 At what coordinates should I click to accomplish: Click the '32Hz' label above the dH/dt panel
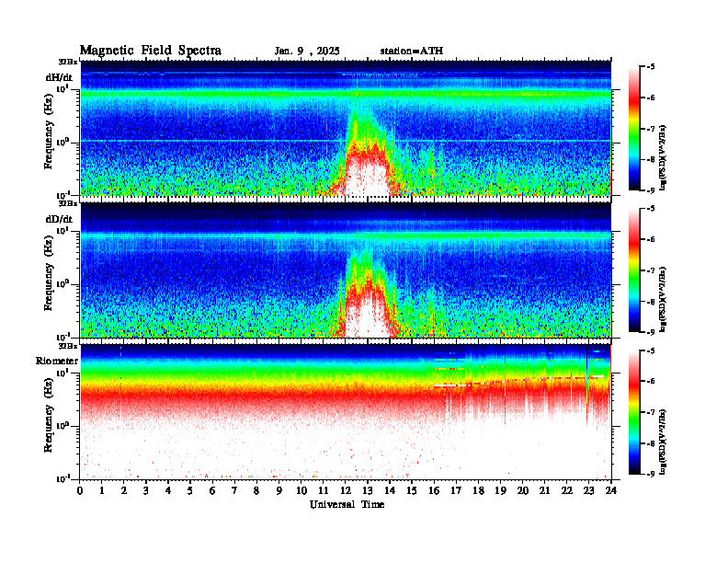[68, 62]
